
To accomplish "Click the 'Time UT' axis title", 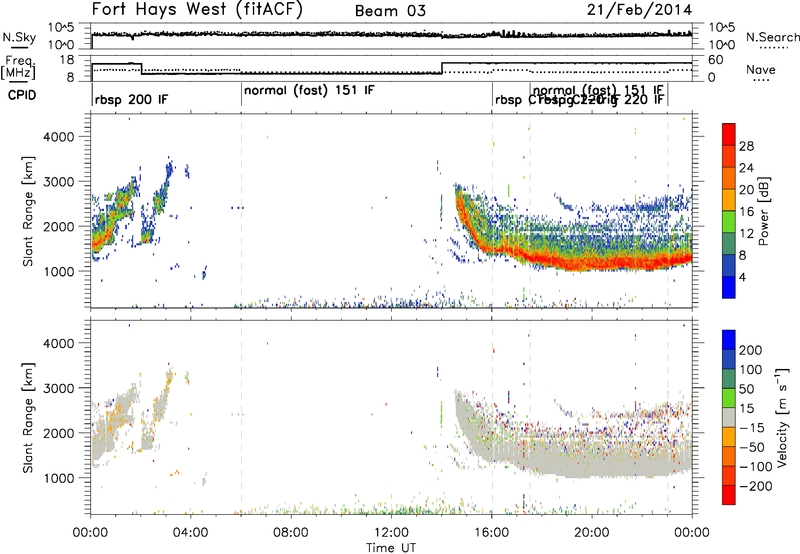I will coord(391,547).
